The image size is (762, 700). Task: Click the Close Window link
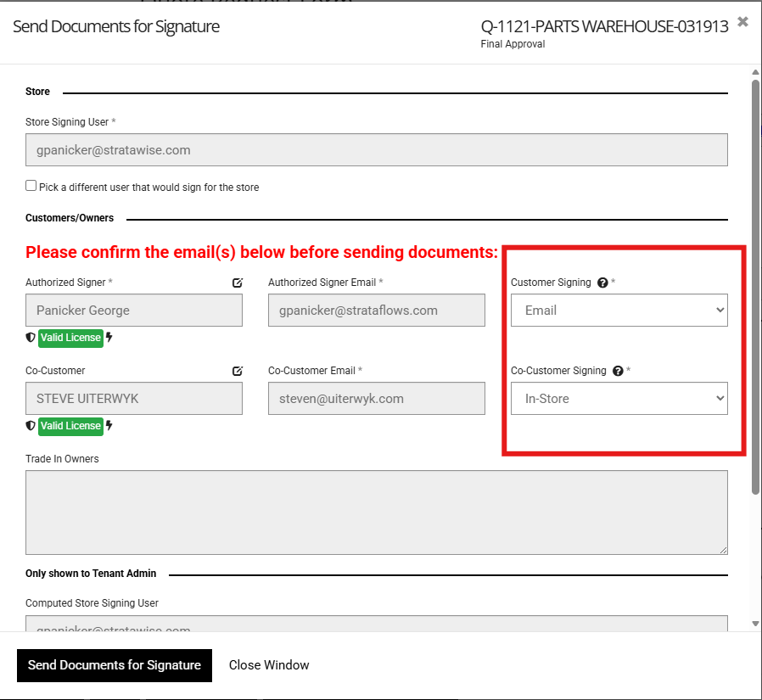(269, 665)
